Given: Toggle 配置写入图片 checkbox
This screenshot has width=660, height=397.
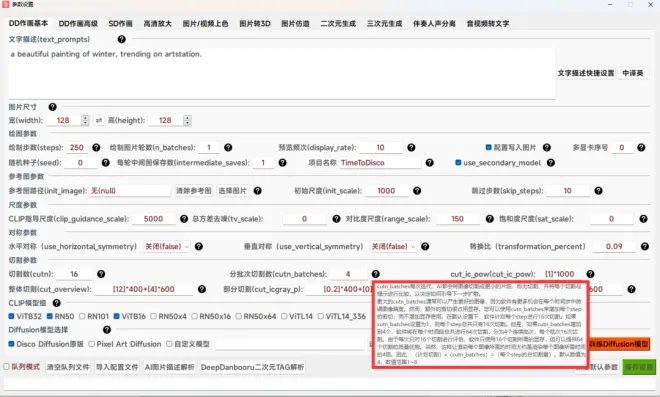Looking at the screenshot, I should pyautogui.click(x=489, y=147).
